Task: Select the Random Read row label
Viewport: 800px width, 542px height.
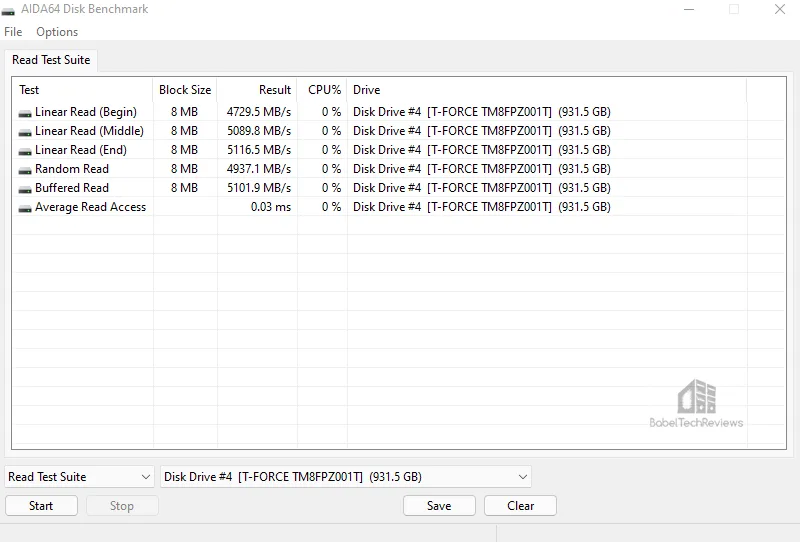Action: [71, 168]
